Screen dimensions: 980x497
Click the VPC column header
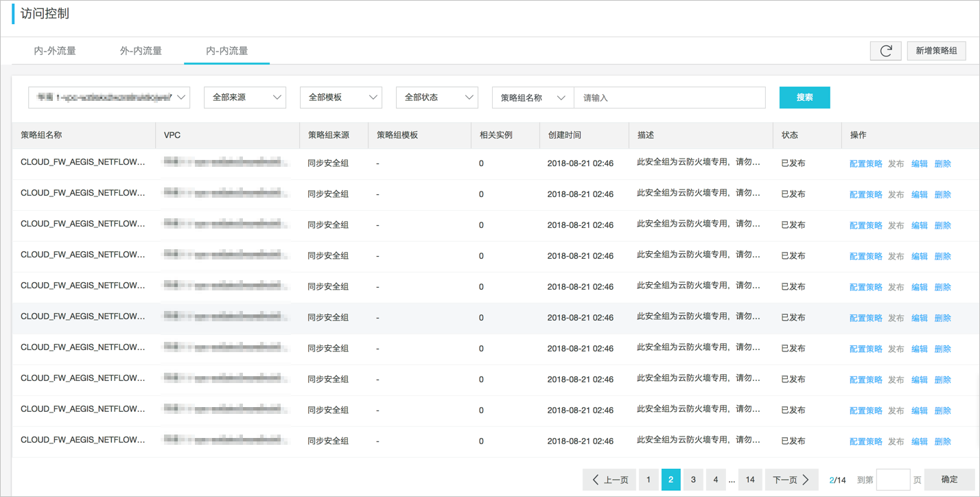[172, 135]
